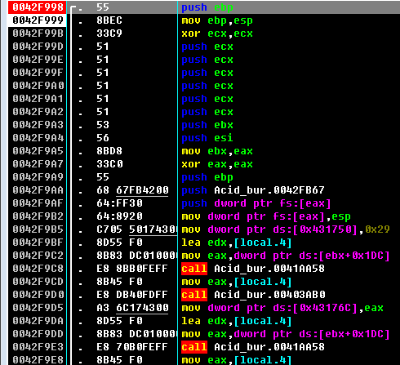Click hex bytes '64:8920'

click(x=119, y=216)
